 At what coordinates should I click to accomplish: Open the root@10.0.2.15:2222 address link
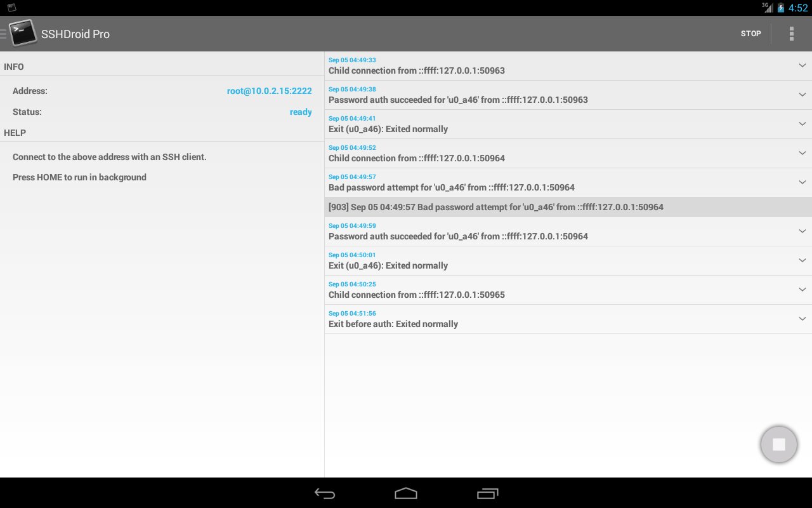pyautogui.click(x=269, y=91)
